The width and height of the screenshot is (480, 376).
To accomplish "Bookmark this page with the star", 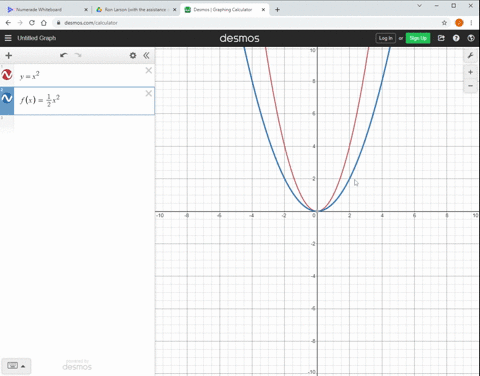I will (x=444, y=23).
